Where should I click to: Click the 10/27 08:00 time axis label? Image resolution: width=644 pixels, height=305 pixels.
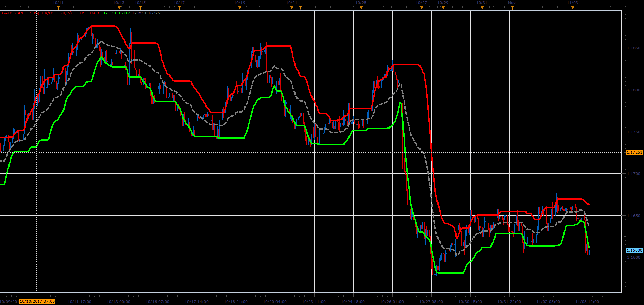coord(431,302)
